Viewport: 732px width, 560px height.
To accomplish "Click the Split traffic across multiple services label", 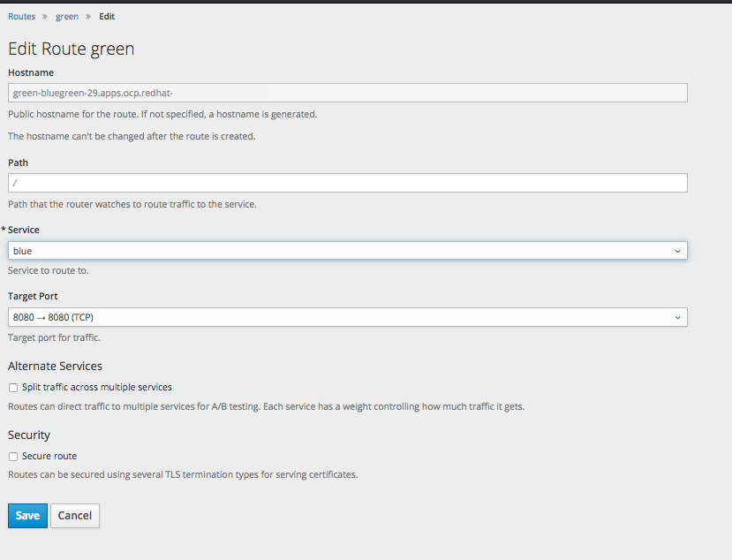I will (x=97, y=387).
